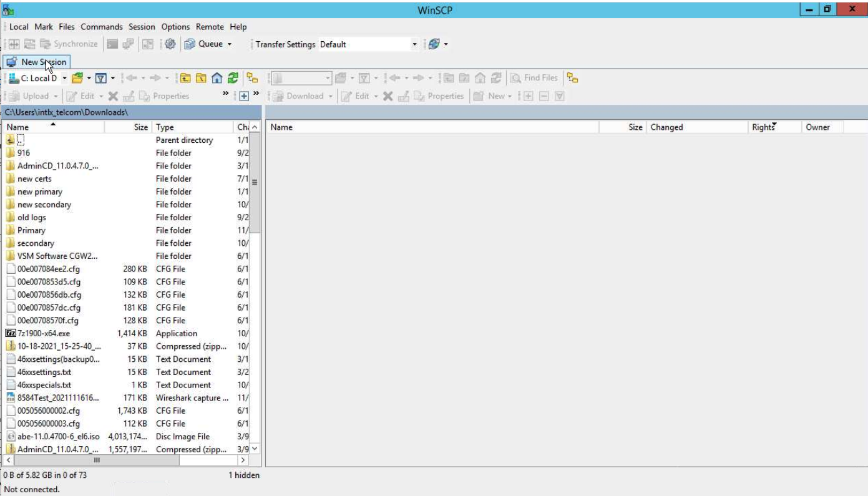Click the transfer settings presets globe icon
This screenshot has height=496, width=868.
[434, 44]
